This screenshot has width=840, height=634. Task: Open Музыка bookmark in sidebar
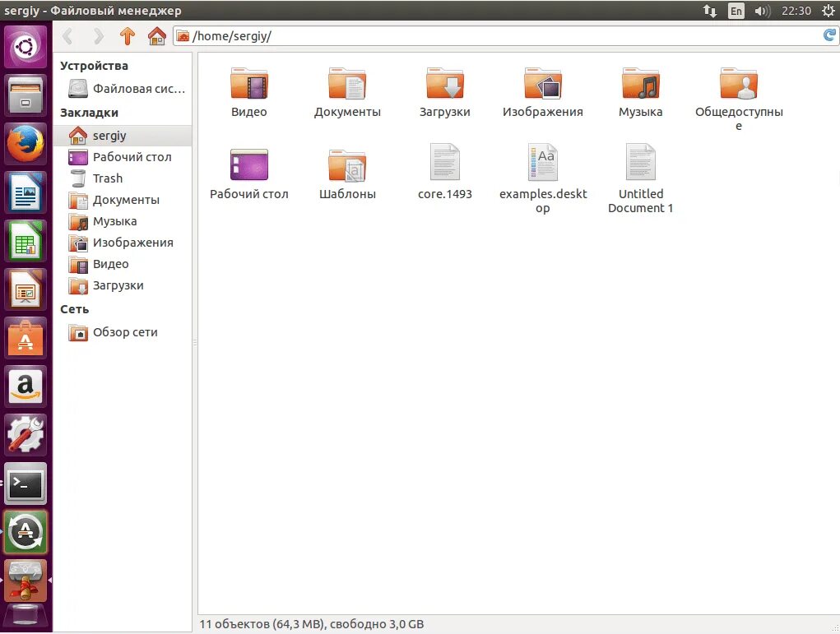pyautogui.click(x=122, y=221)
